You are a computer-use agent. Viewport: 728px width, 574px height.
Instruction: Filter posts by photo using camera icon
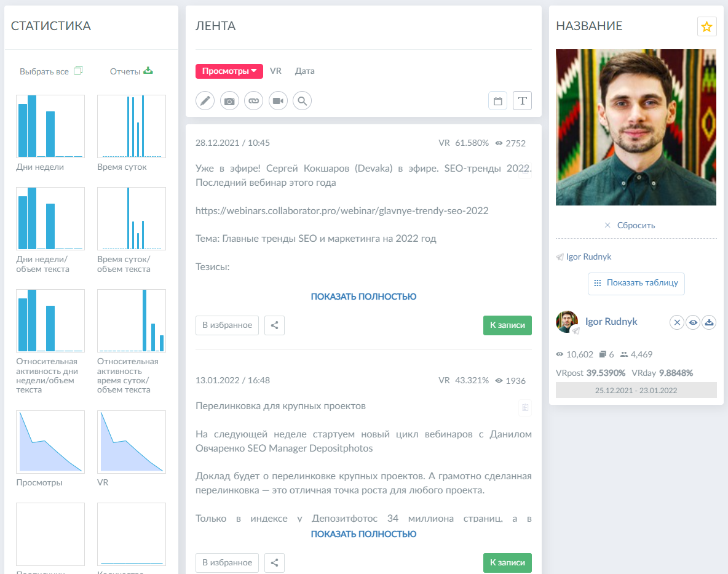click(229, 100)
